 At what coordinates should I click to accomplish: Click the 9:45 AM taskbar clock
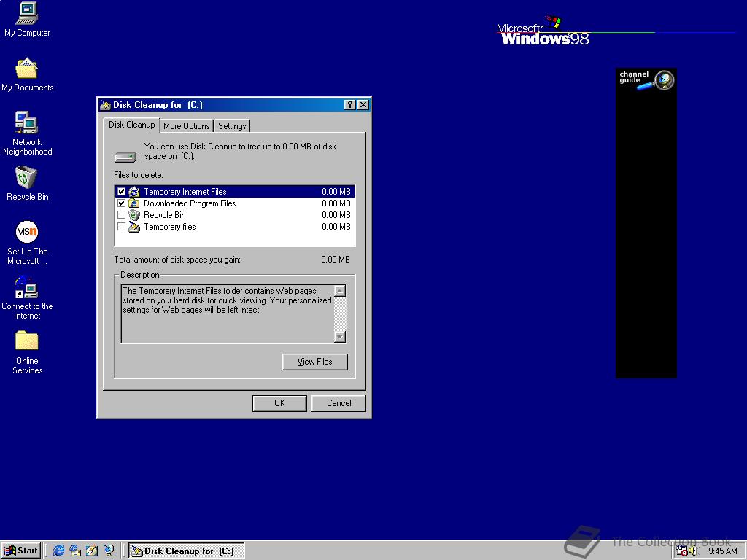click(723, 551)
